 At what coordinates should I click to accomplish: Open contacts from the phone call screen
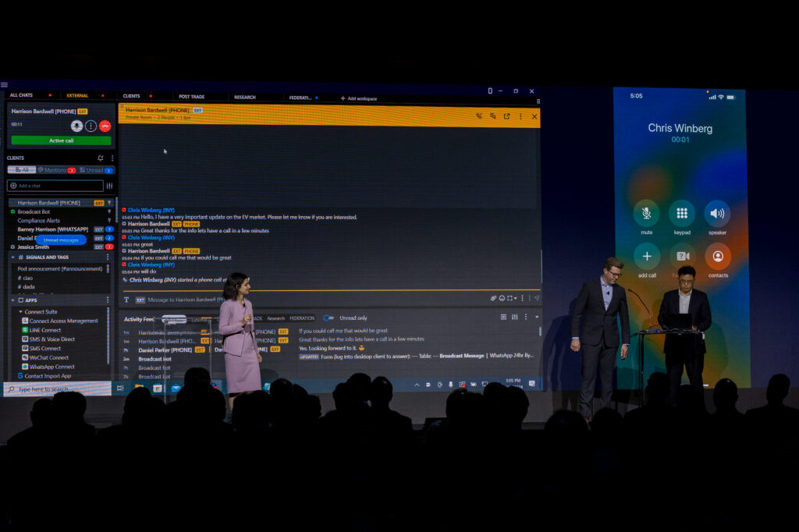tap(717, 256)
